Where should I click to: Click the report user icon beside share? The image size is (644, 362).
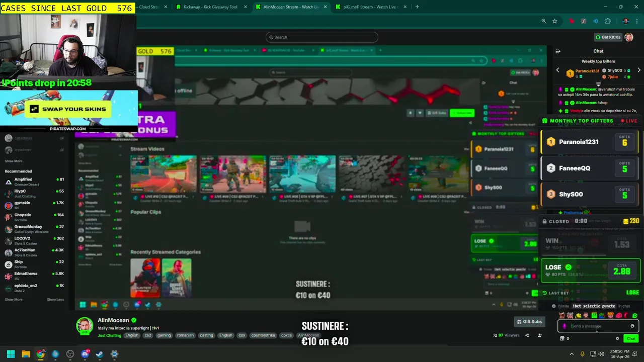[540, 335]
